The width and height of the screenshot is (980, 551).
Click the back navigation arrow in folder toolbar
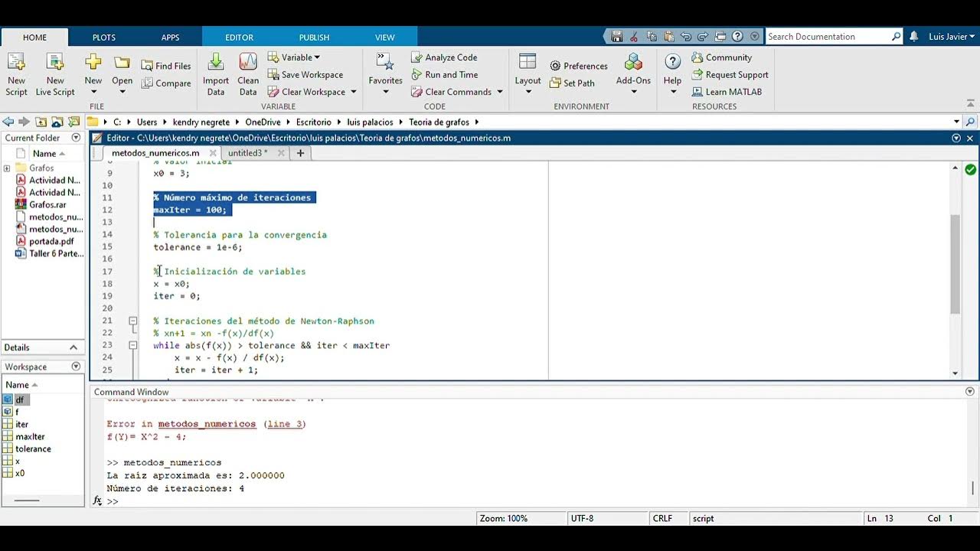pos(8,122)
